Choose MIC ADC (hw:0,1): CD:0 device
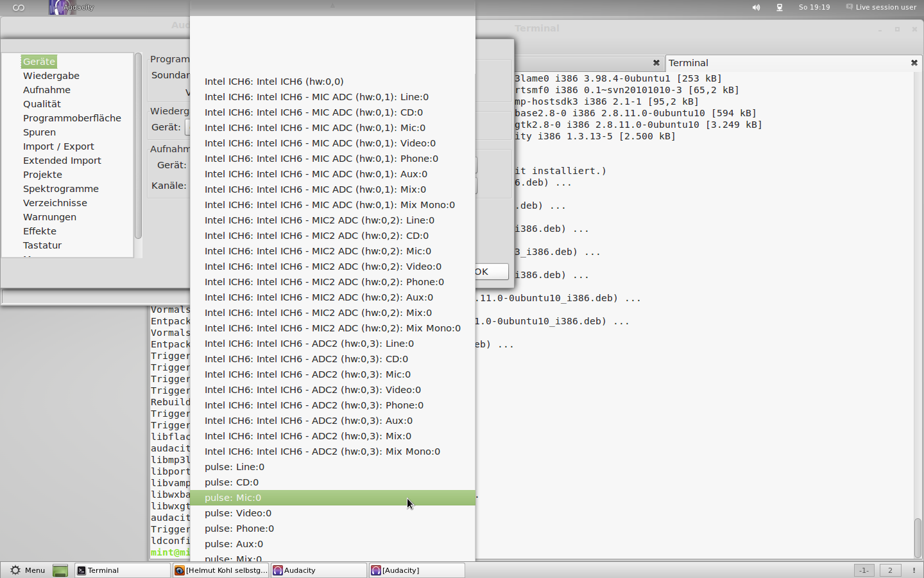 (332, 112)
